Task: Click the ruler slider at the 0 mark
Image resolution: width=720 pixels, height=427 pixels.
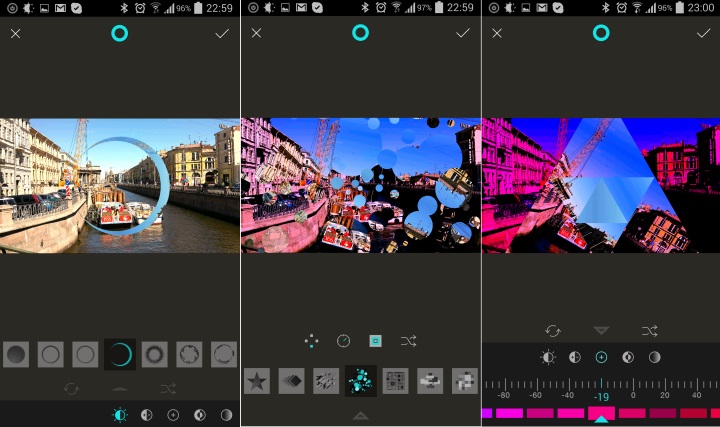Action: tap(633, 389)
